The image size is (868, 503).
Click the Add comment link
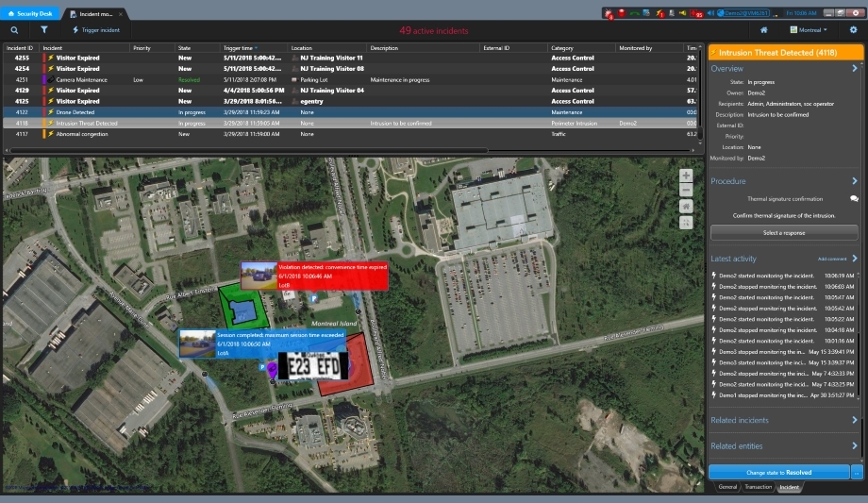pos(832,259)
